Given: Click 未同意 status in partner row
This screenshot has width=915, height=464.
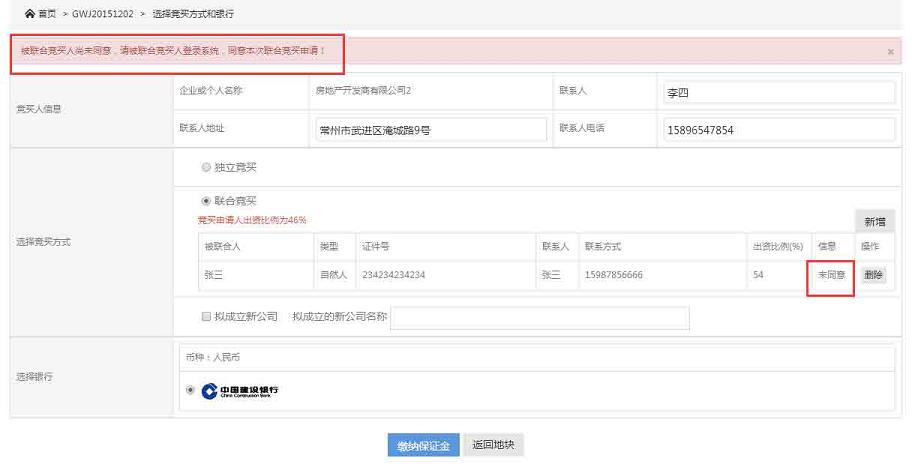Looking at the screenshot, I should point(830,275).
